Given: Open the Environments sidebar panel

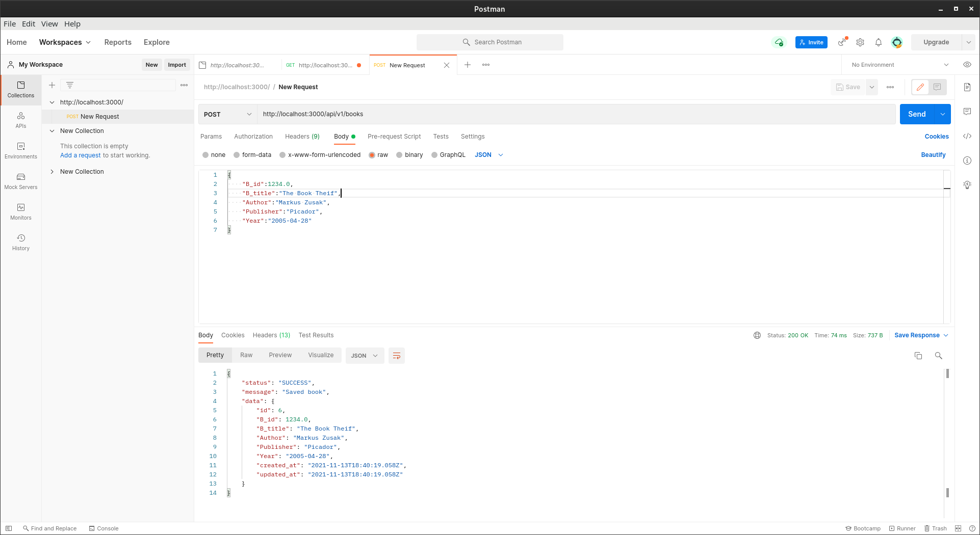Looking at the screenshot, I should [21, 151].
